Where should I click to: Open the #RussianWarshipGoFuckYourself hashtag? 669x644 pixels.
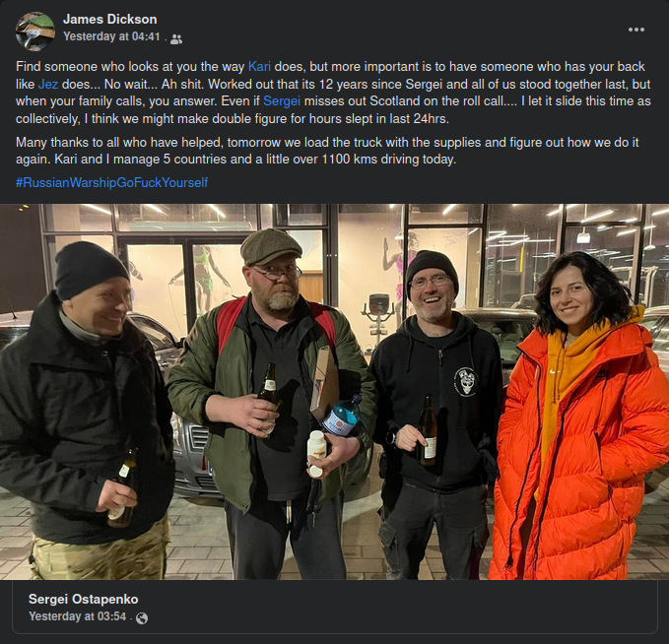point(111,182)
